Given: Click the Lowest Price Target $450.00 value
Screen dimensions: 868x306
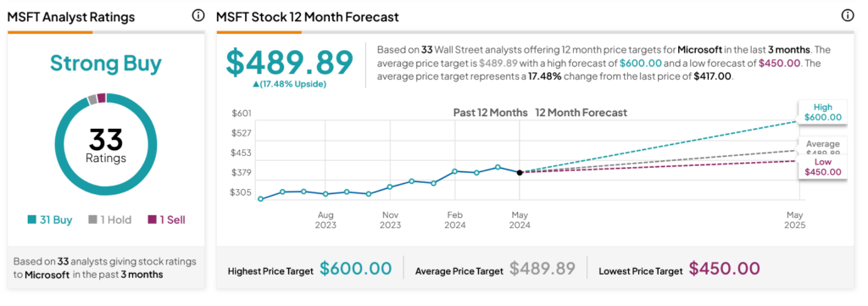Looking at the screenshot, I should [x=725, y=270].
